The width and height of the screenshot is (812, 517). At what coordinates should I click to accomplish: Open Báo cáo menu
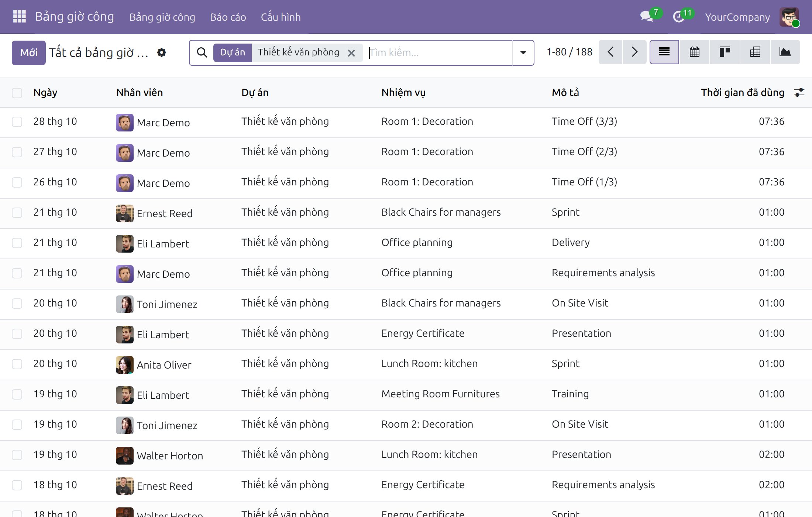click(228, 17)
